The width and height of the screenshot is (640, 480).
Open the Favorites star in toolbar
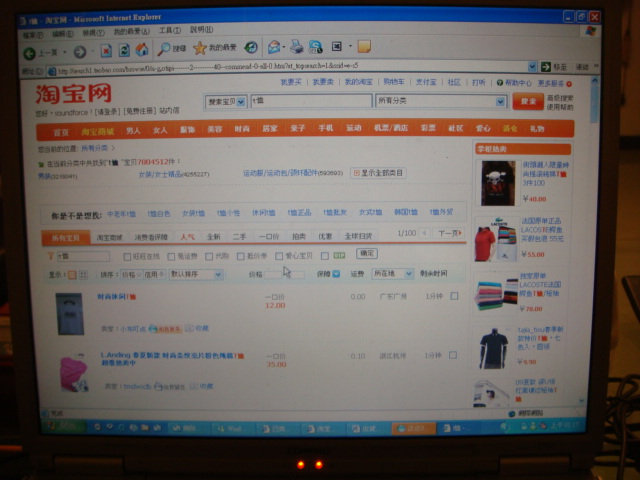point(200,49)
